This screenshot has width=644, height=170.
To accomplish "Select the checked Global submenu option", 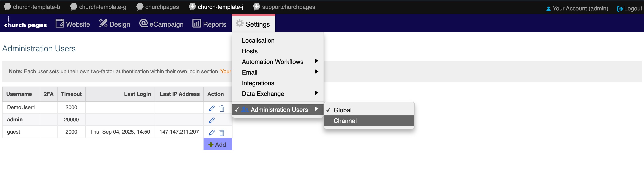I will pos(342,110).
